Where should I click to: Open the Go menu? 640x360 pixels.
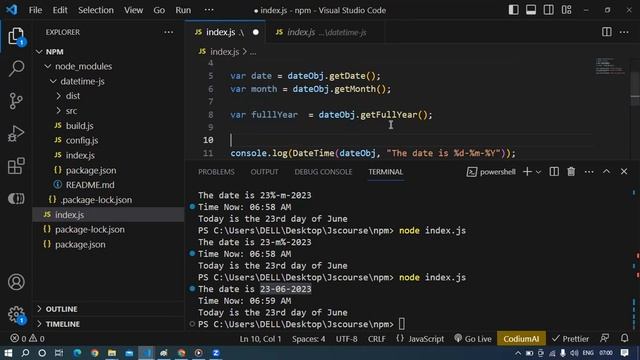[x=159, y=10]
